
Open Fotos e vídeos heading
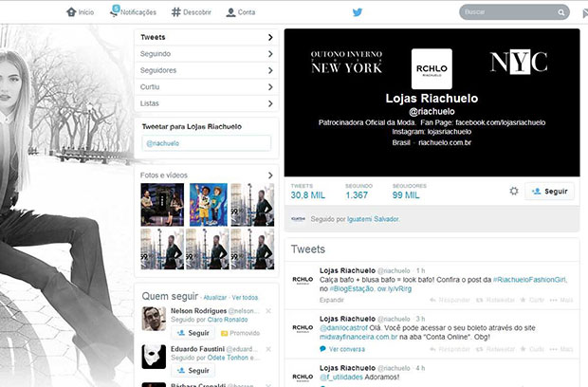click(x=164, y=175)
